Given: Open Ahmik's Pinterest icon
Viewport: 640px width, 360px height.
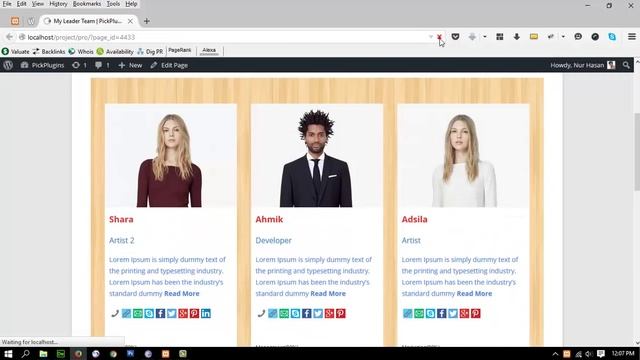Looking at the screenshot, I should click(x=341, y=313).
